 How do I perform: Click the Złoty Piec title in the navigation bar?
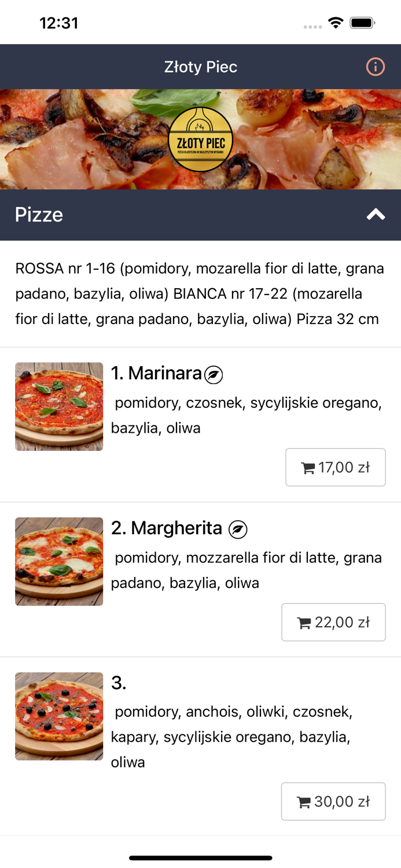click(201, 67)
